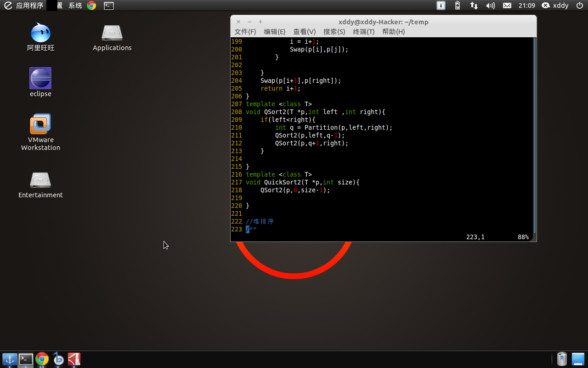Click 'template <class T>' on line 207
Image resolution: width=588 pixels, height=368 pixels.
click(x=279, y=104)
